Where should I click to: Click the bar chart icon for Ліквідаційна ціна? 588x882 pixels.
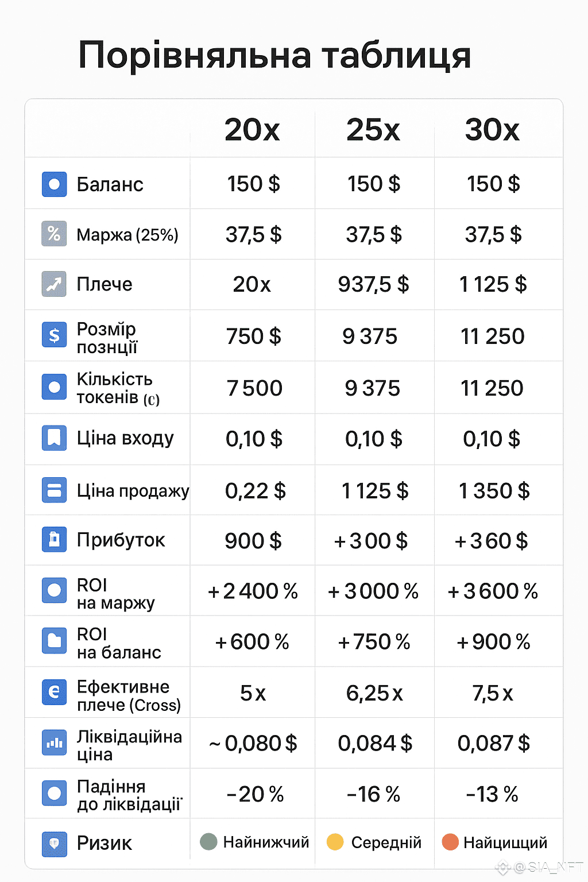pyautogui.click(x=54, y=743)
